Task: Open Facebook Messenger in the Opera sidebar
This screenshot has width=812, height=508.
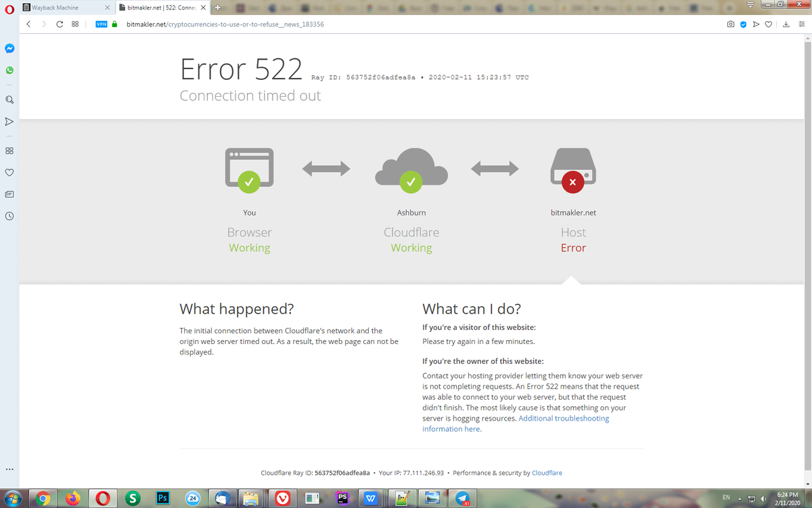Action: pyautogui.click(x=9, y=49)
